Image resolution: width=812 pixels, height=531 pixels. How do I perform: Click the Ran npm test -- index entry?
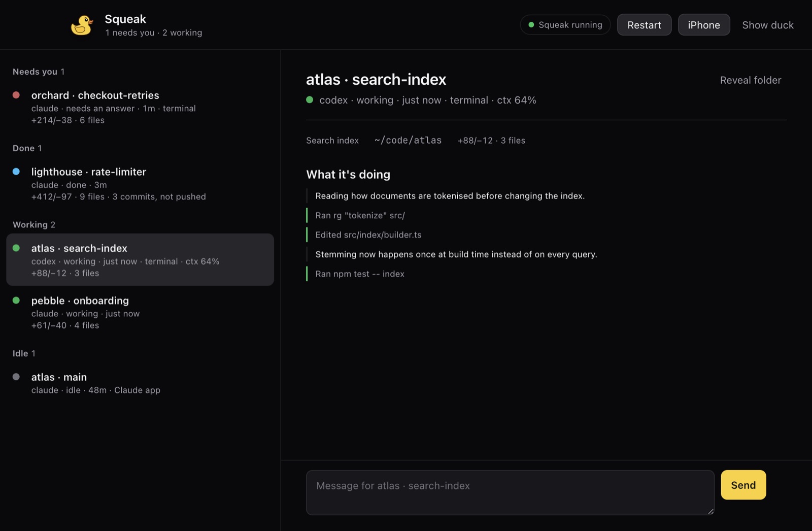tap(360, 274)
